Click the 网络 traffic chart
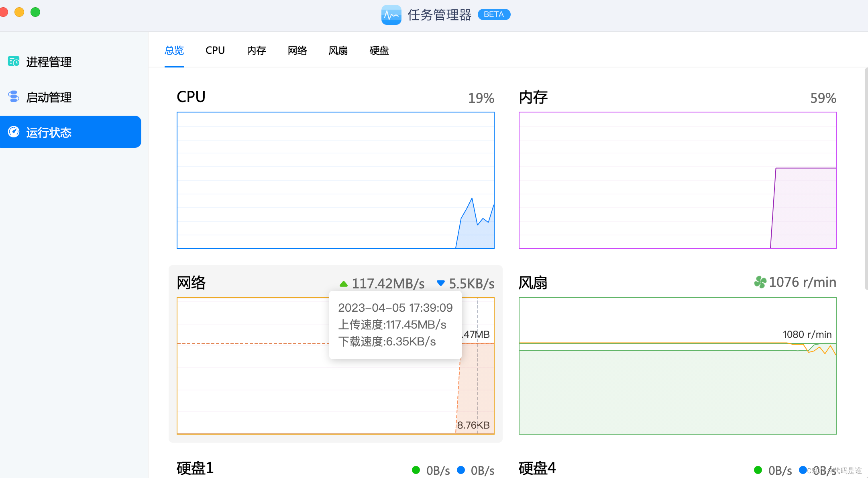Screen dimensions: 868x478 [x=336, y=366]
